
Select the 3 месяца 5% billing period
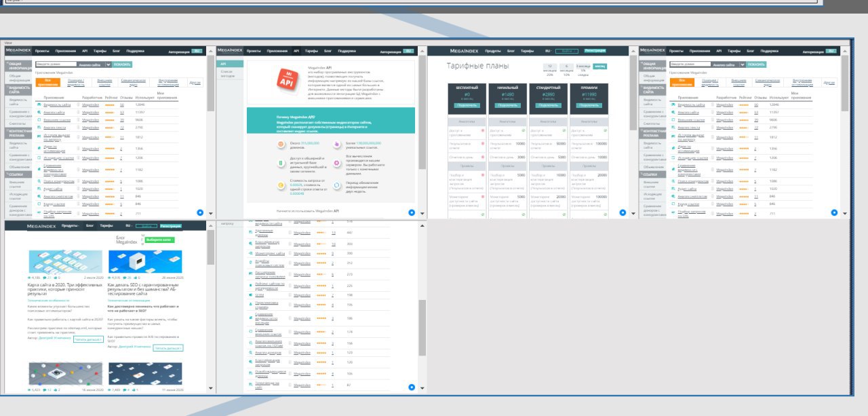[x=583, y=69]
